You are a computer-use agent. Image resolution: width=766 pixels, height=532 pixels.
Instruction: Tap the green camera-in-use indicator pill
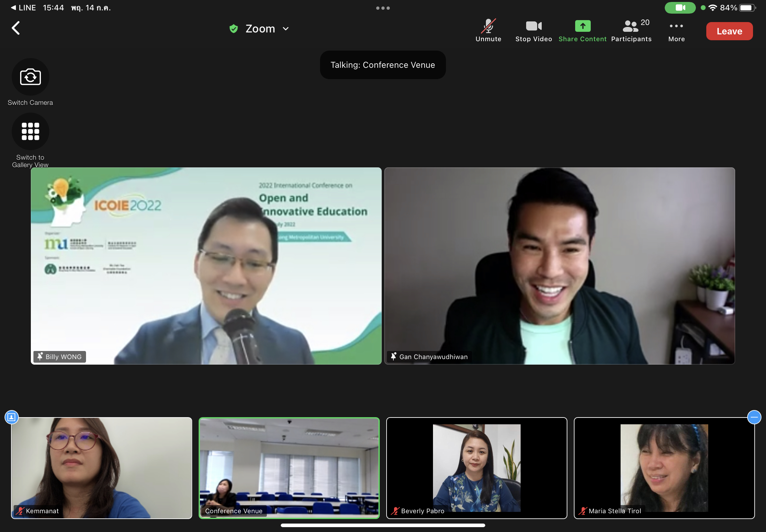tap(680, 8)
